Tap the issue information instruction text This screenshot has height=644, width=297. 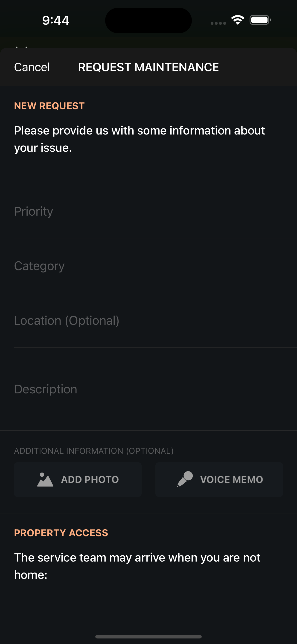pyautogui.click(x=140, y=139)
